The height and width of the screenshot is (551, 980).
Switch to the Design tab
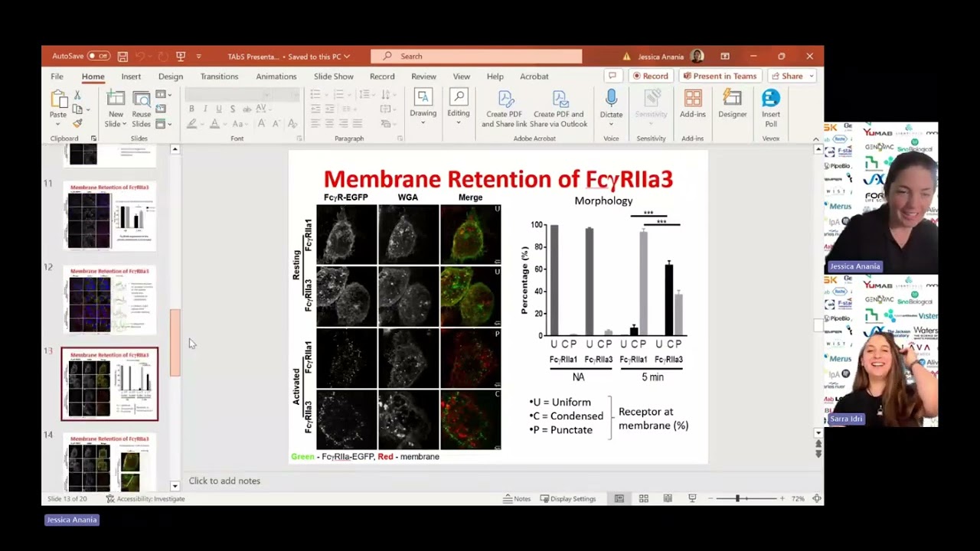click(171, 77)
